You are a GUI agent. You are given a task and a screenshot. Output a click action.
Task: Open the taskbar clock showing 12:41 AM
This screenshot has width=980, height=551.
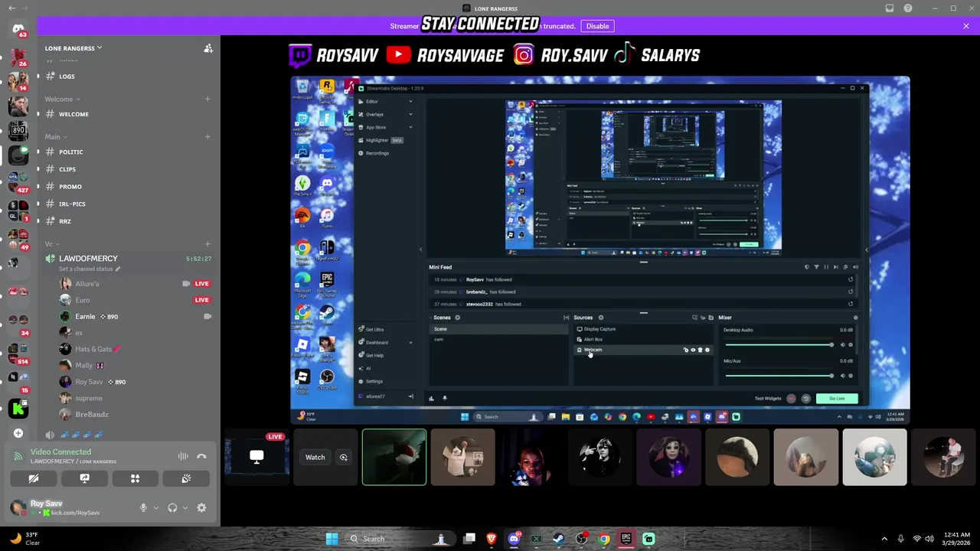point(955,539)
